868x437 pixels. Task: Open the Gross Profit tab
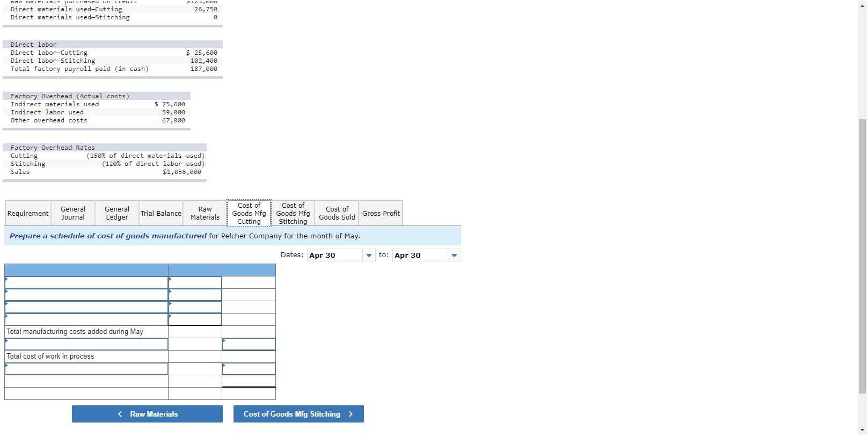[381, 213]
